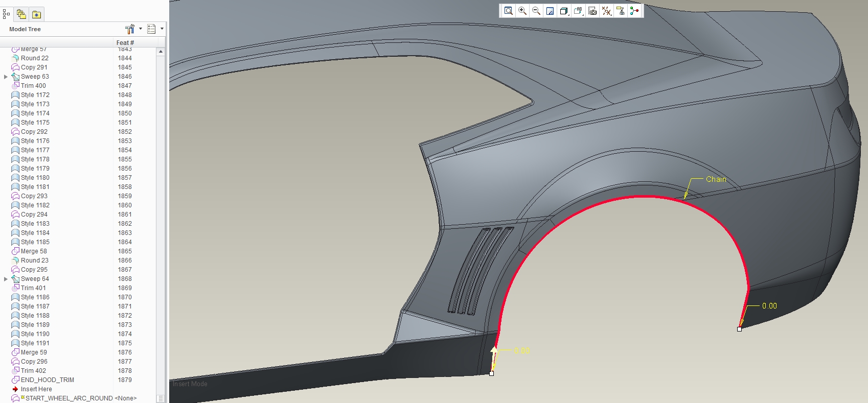This screenshot has height=403, width=868.
Task: Toggle the Spin Center display
Action: 634,11
